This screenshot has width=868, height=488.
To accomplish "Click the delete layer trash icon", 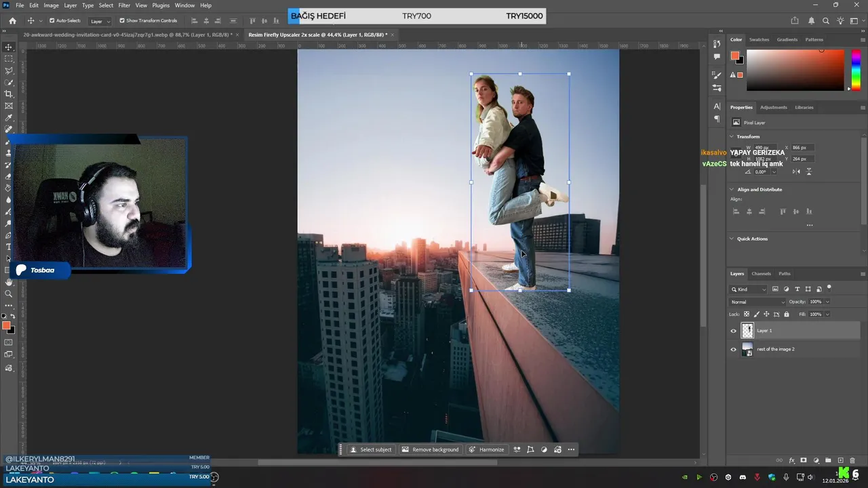I will point(852,461).
